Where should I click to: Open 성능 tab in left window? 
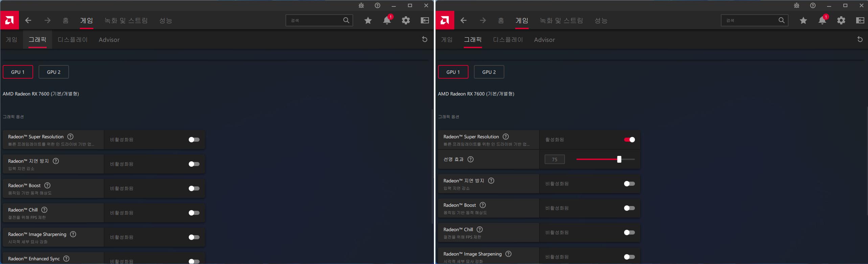tap(166, 21)
